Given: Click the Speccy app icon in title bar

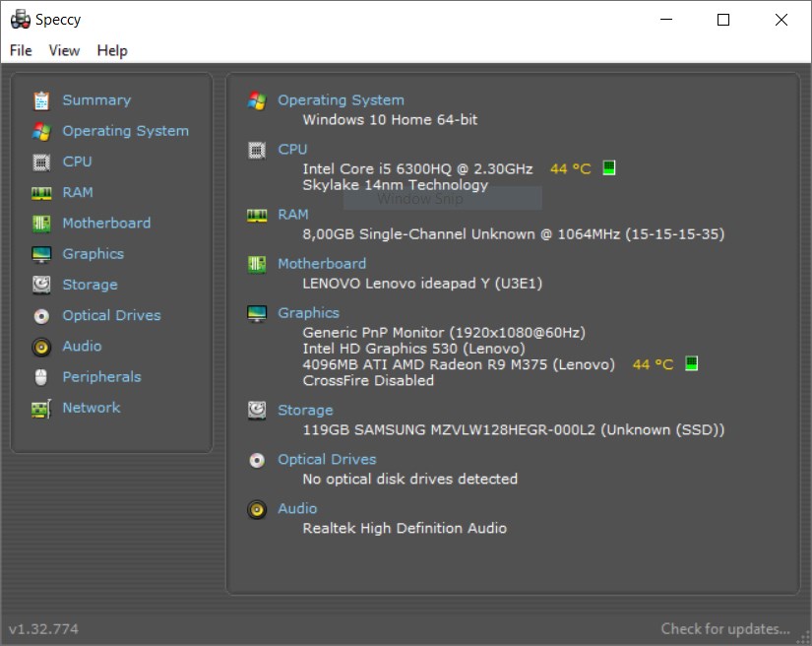Looking at the screenshot, I should [21, 20].
